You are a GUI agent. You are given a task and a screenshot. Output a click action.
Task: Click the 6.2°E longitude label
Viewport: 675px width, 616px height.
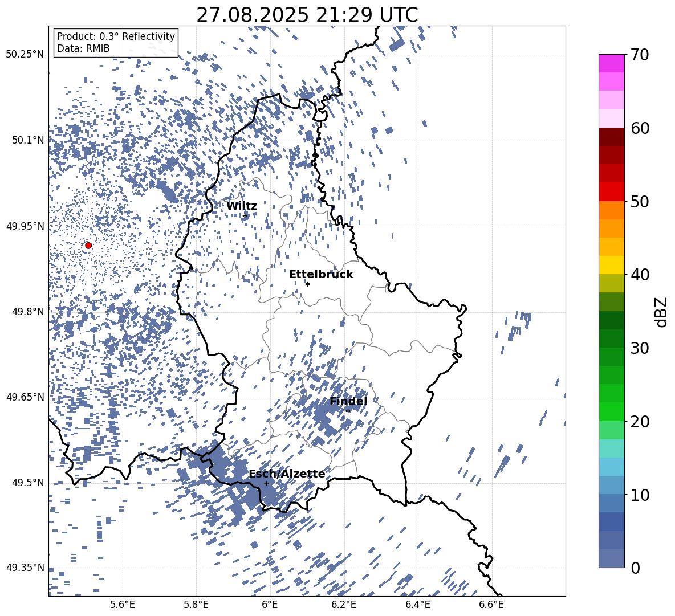[x=344, y=605]
